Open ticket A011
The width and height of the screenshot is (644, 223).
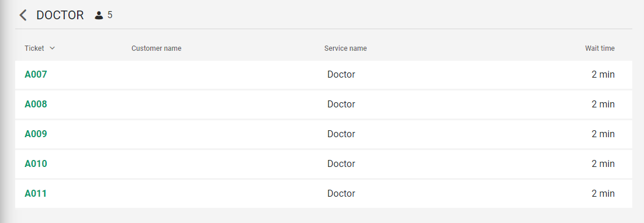pyautogui.click(x=36, y=193)
